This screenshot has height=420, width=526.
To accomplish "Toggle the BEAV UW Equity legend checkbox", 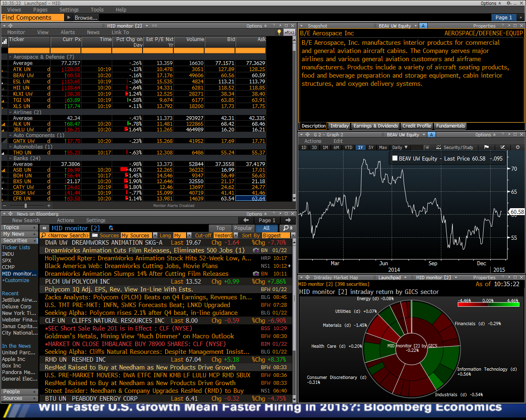I will pos(395,158).
